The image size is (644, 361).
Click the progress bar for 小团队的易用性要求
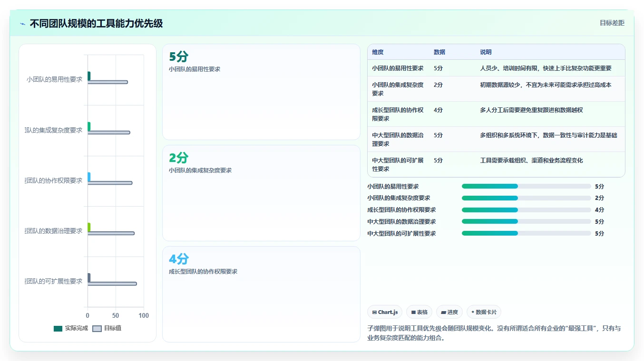[x=526, y=186]
